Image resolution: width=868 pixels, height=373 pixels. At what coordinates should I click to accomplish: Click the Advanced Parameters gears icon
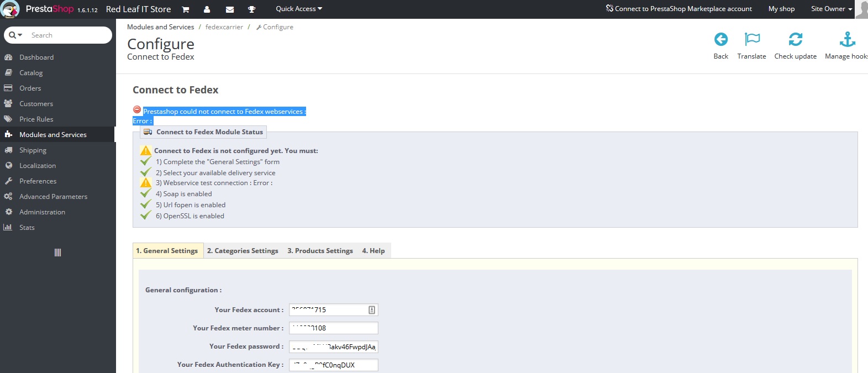8,196
